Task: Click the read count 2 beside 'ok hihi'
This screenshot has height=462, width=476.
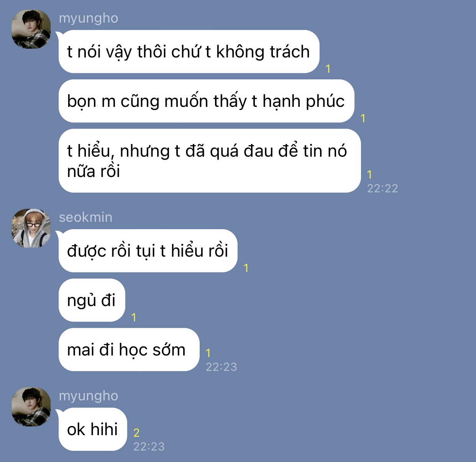Action: pyautogui.click(x=136, y=433)
